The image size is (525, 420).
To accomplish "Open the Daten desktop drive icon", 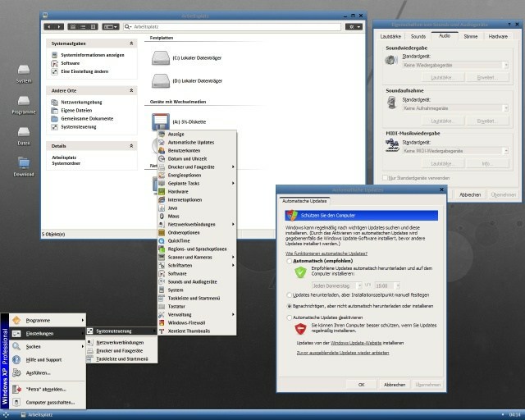I will click(x=24, y=132).
